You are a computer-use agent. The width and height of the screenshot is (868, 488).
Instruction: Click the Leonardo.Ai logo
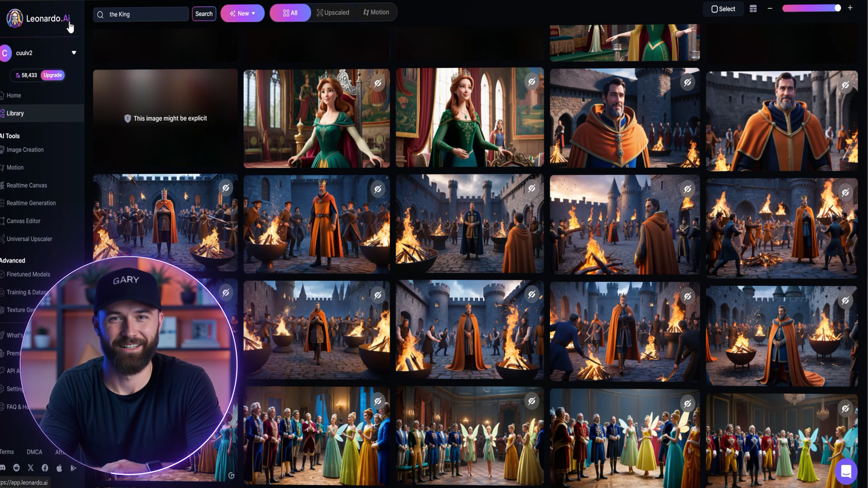pos(38,18)
